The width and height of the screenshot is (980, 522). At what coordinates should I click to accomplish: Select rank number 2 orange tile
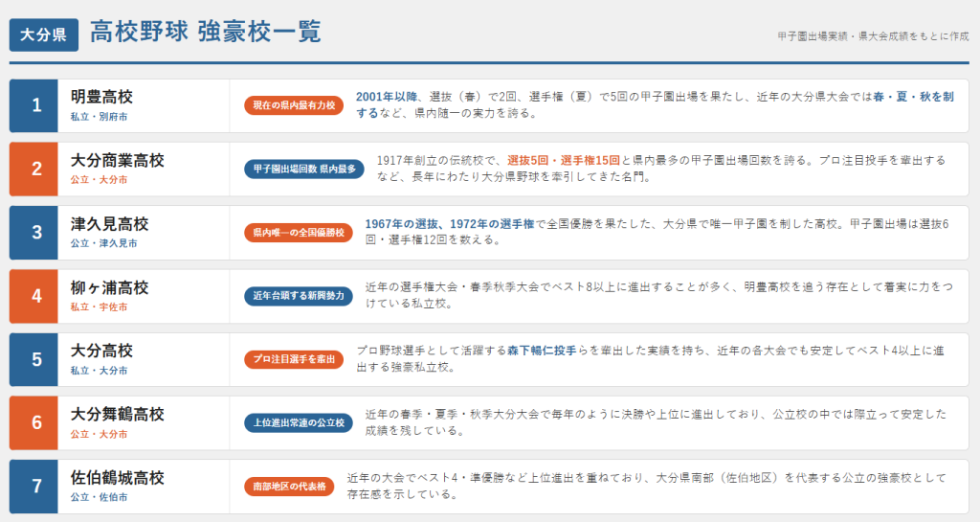pyautogui.click(x=33, y=169)
